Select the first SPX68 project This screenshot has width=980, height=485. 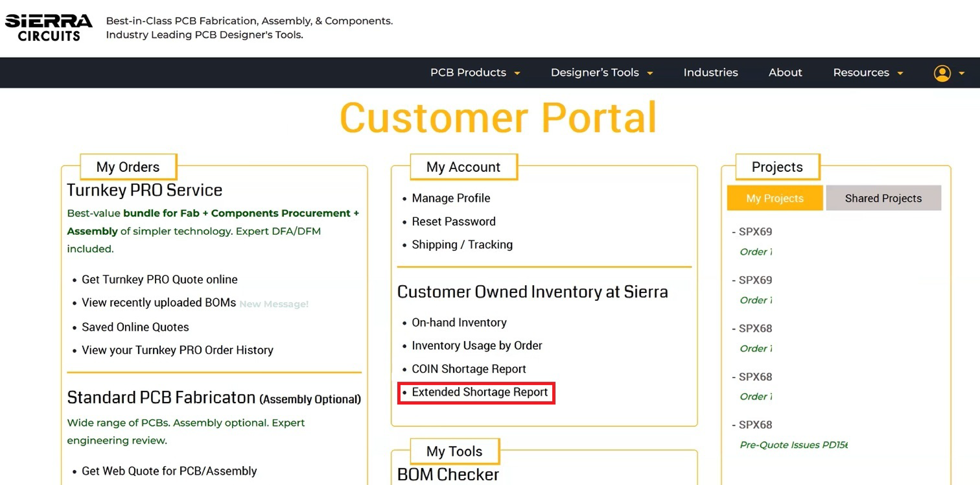[755, 328]
